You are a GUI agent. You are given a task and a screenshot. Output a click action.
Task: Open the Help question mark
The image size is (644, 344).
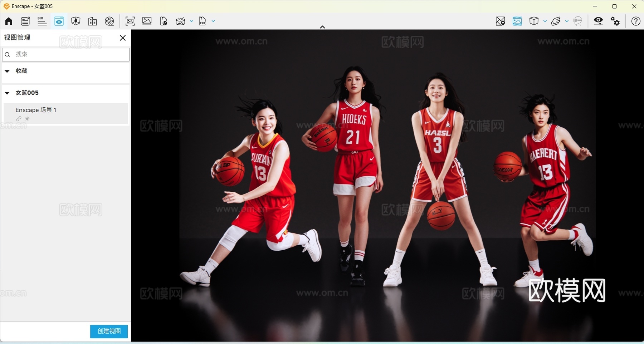636,21
